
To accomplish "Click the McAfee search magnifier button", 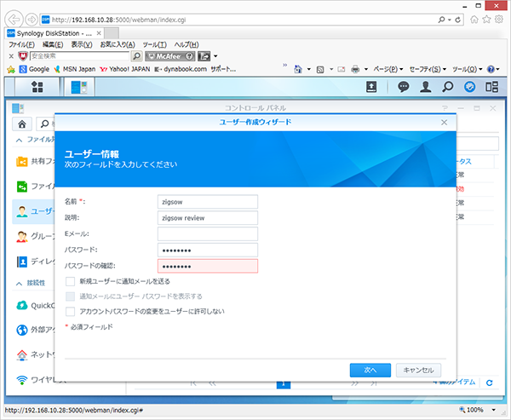I will click(x=137, y=56).
